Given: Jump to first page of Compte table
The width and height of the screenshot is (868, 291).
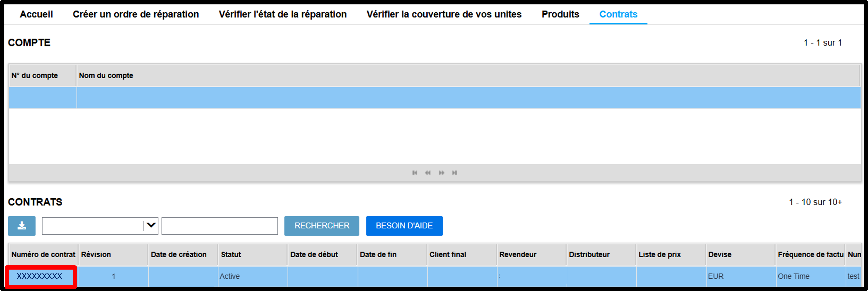Looking at the screenshot, I should 415,173.
